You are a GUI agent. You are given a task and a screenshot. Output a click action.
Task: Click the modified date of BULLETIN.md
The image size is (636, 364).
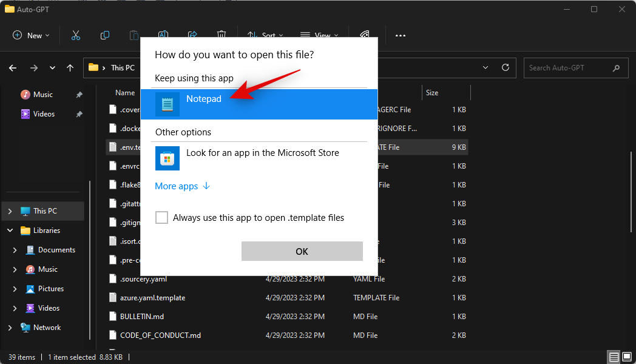(295, 317)
